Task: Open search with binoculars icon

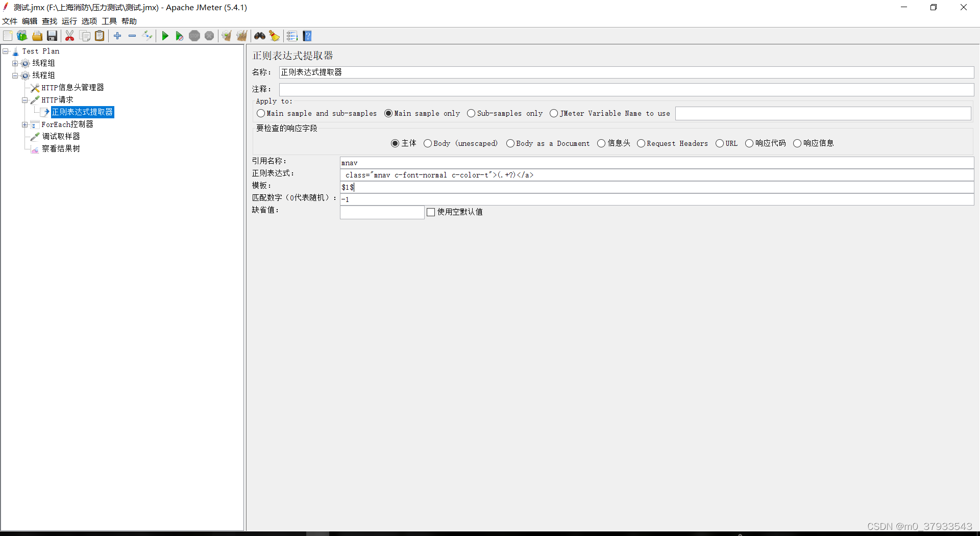Action: point(260,36)
